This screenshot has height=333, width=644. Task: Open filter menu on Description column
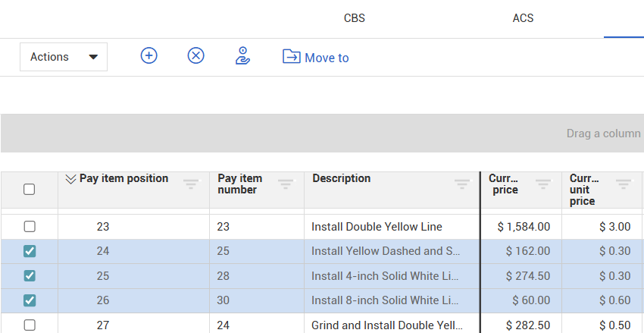coord(461,184)
